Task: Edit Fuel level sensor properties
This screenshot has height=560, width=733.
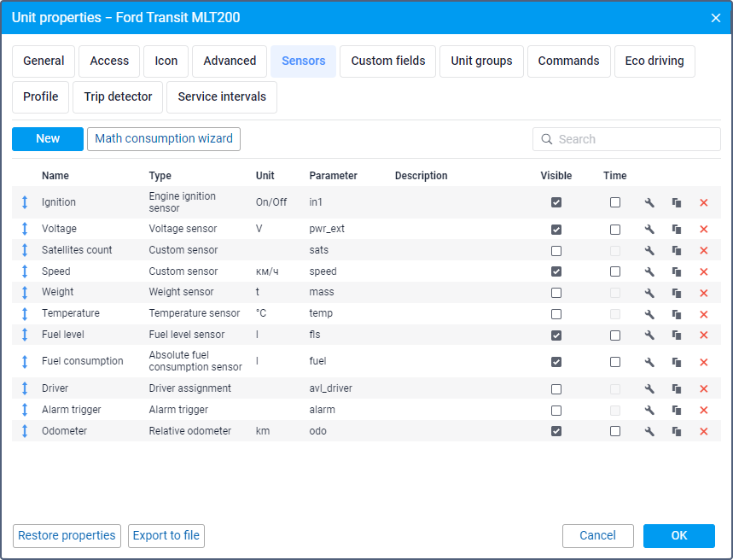Action: (649, 335)
